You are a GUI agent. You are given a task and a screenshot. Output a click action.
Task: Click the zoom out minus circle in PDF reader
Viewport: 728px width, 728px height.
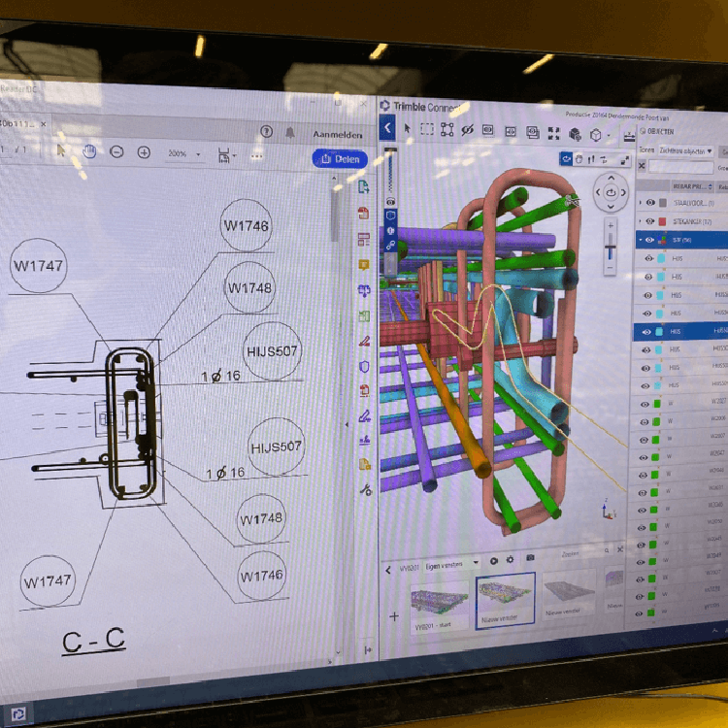pyautogui.click(x=116, y=151)
